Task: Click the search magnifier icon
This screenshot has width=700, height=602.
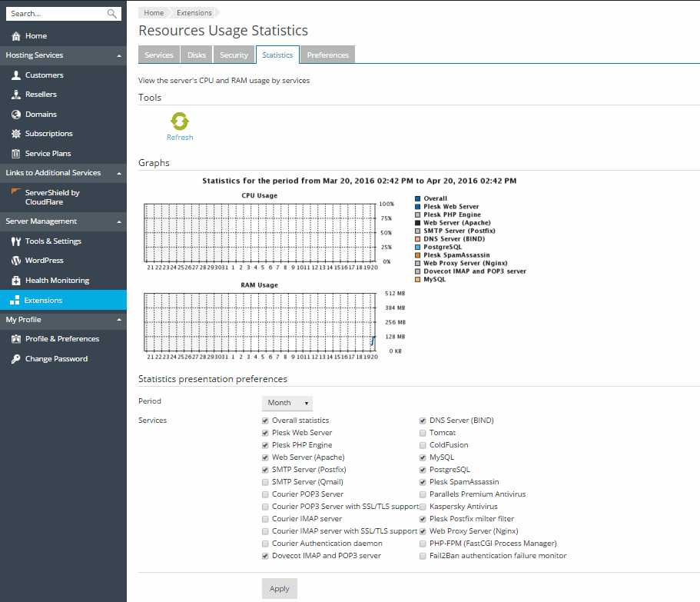Action: (x=112, y=14)
